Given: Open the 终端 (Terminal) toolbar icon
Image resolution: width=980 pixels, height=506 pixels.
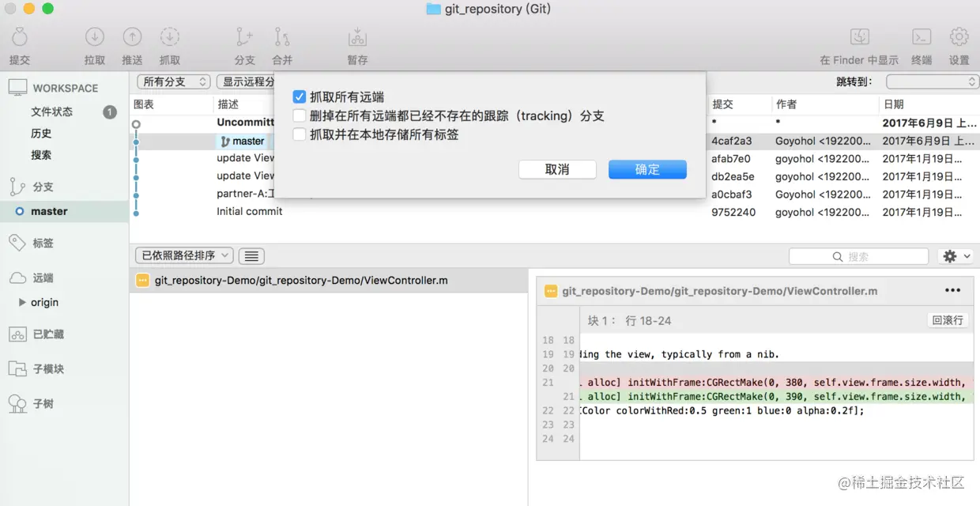Looking at the screenshot, I should [x=922, y=37].
